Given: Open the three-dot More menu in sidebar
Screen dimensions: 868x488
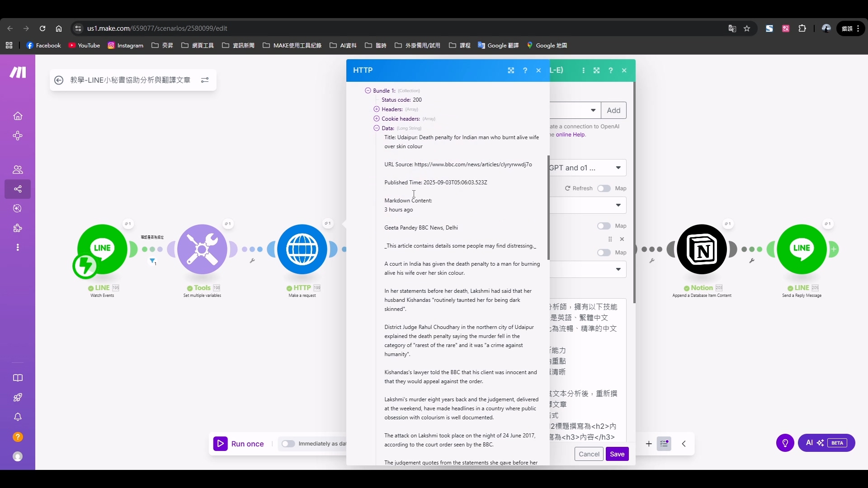Looking at the screenshot, I should point(18,248).
